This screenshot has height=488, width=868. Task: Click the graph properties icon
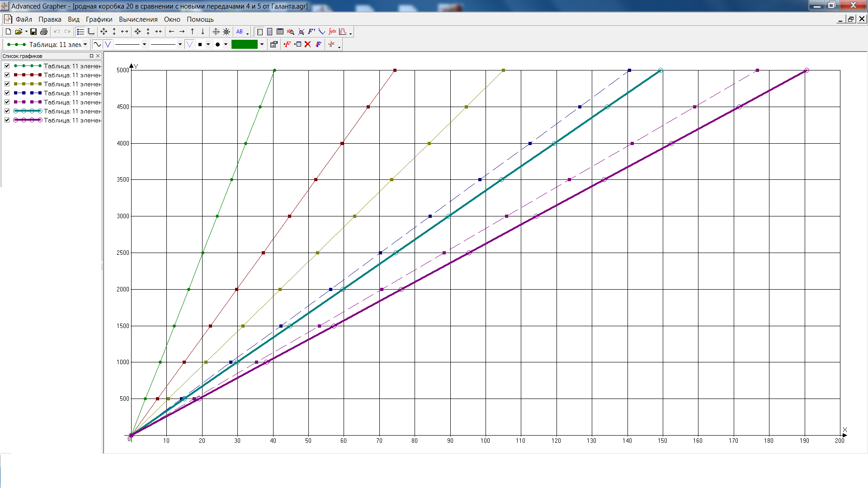point(274,44)
